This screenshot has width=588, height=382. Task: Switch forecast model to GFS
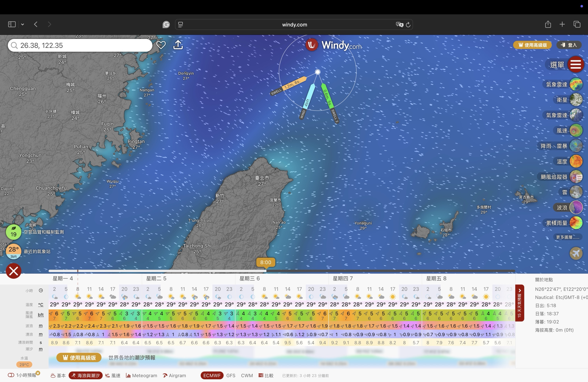tap(230, 375)
